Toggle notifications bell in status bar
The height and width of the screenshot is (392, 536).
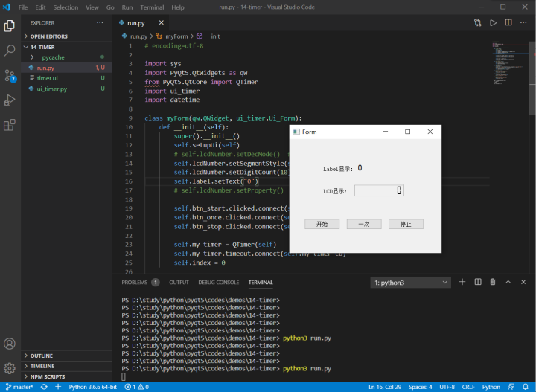click(x=526, y=387)
